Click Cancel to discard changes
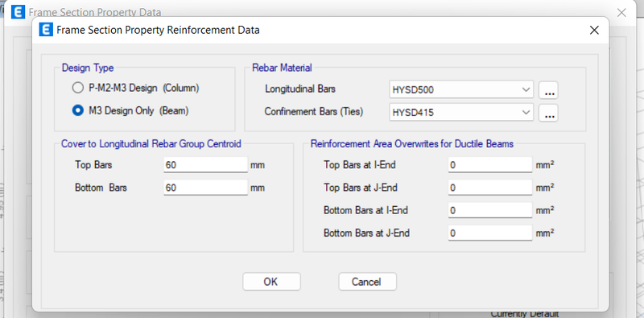 [367, 282]
